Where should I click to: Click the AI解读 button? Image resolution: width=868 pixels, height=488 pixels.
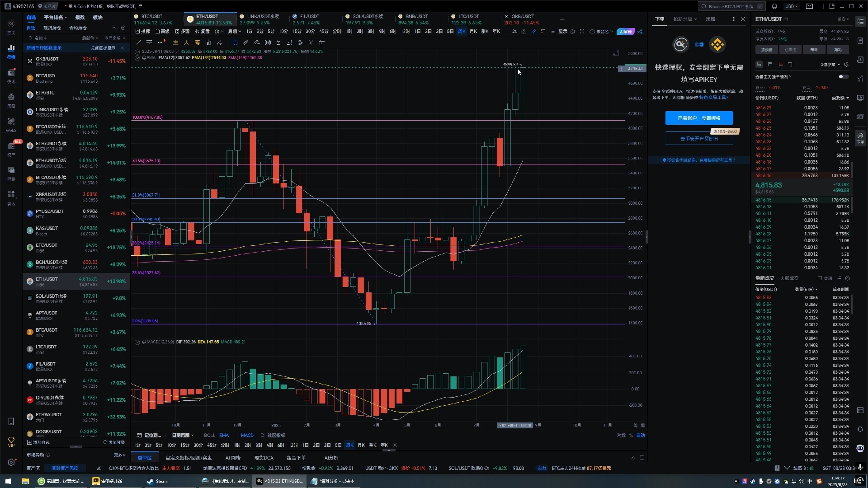pos(626,32)
